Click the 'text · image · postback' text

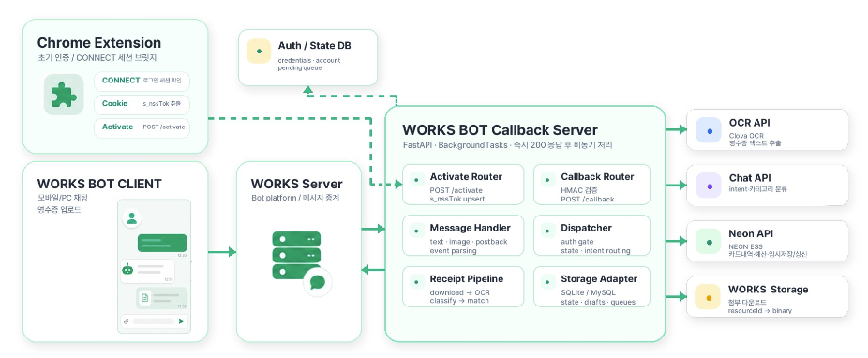pyautogui.click(x=469, y=242)
